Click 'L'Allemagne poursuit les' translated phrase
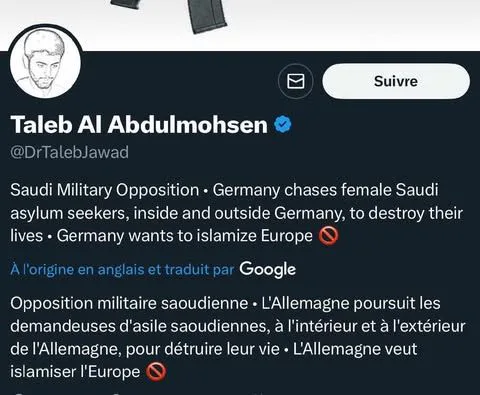The image size is (480, 395). pyautogui.click(x=351, y=303)
